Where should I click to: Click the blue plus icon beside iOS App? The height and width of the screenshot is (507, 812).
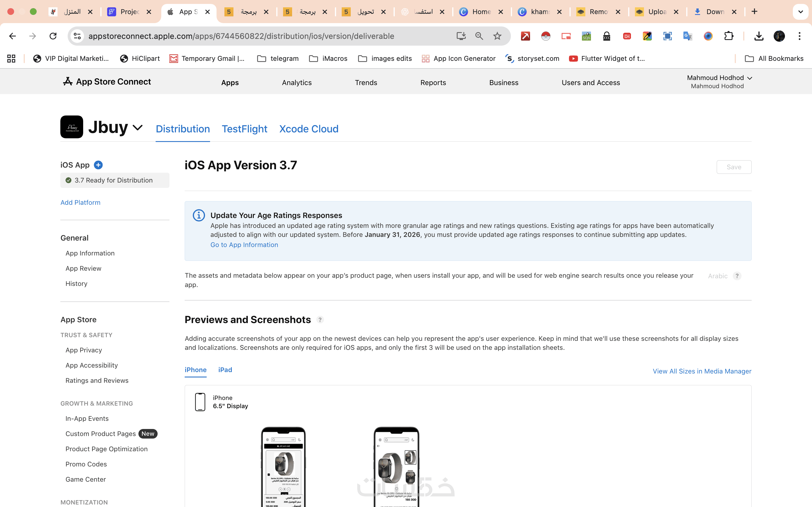(98, 165)
